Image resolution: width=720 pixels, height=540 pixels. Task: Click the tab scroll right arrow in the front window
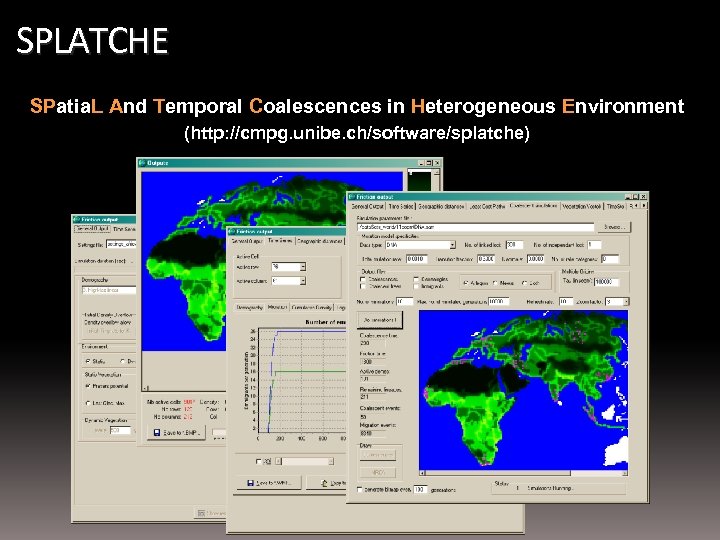[644, 206]
